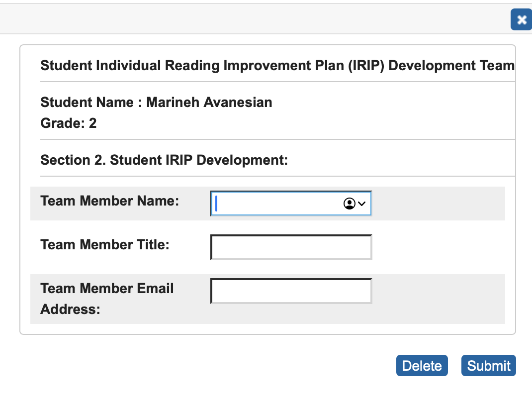This screenshot has height=418, width=532.
Task: Click the "Team Member Title:" label
Action: [105, 245]
